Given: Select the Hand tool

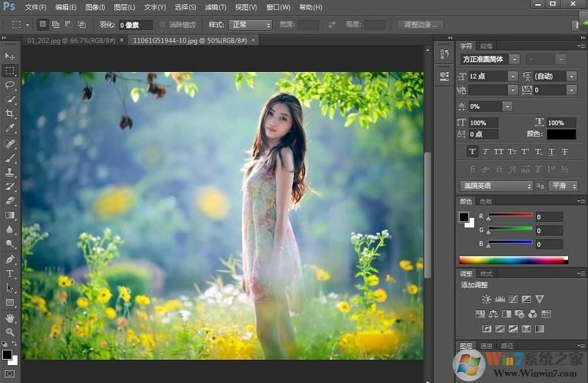Looking at the screenshot, I should coord(10,318).
